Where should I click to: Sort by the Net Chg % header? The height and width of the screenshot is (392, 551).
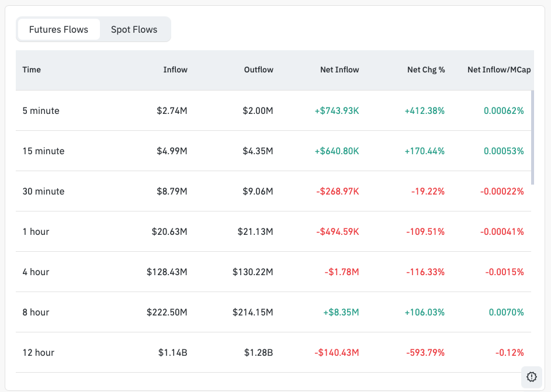click(x=426, y=70)
